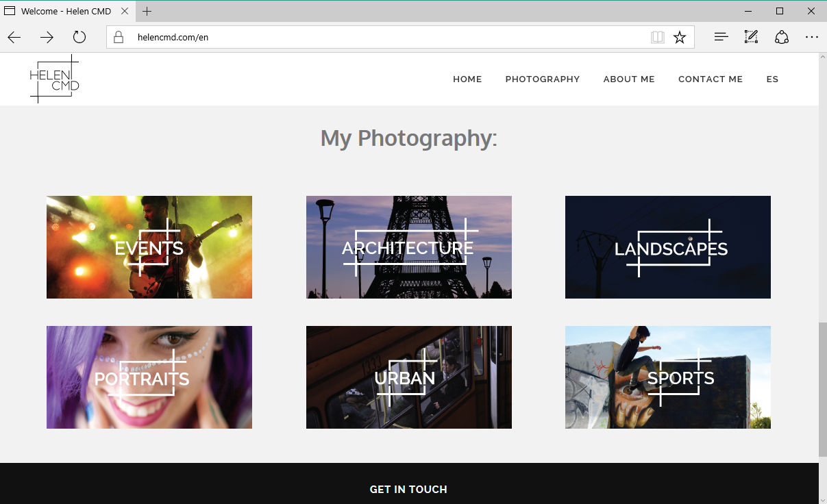Open the Hub lines icon
This screenshot has width=827, height=504.
pyautogui.click(x=721, y=38)
